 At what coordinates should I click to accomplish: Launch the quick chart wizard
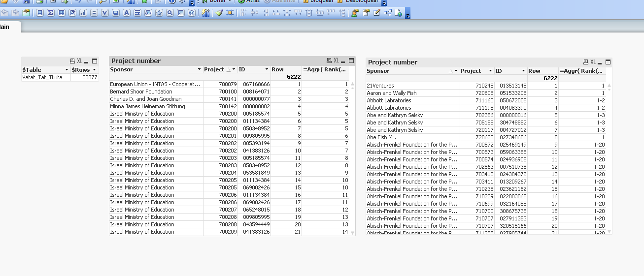click(x=205, y=13)
